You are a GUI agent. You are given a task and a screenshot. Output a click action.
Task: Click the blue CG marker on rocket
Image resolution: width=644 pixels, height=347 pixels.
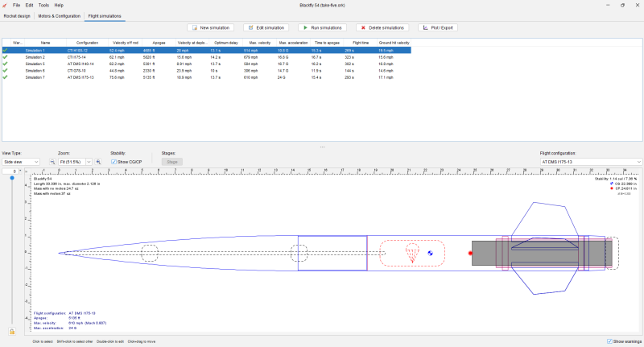coord(430,253)
